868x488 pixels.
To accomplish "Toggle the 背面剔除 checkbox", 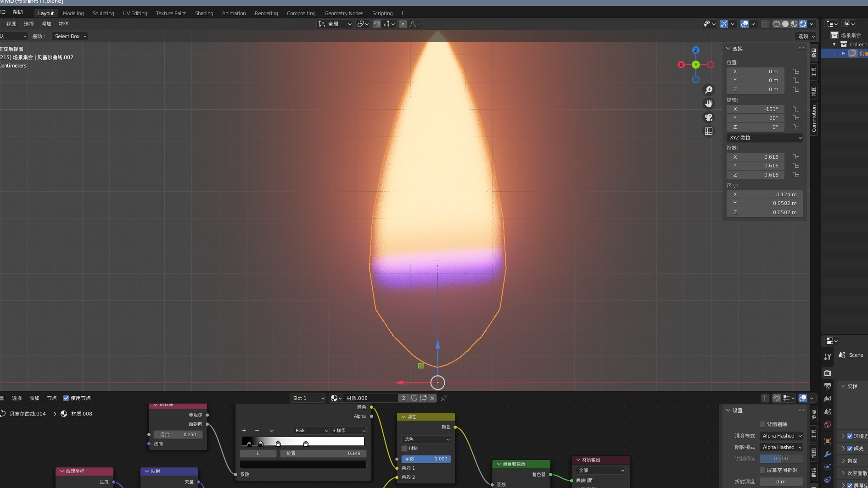I will (762, 424).
